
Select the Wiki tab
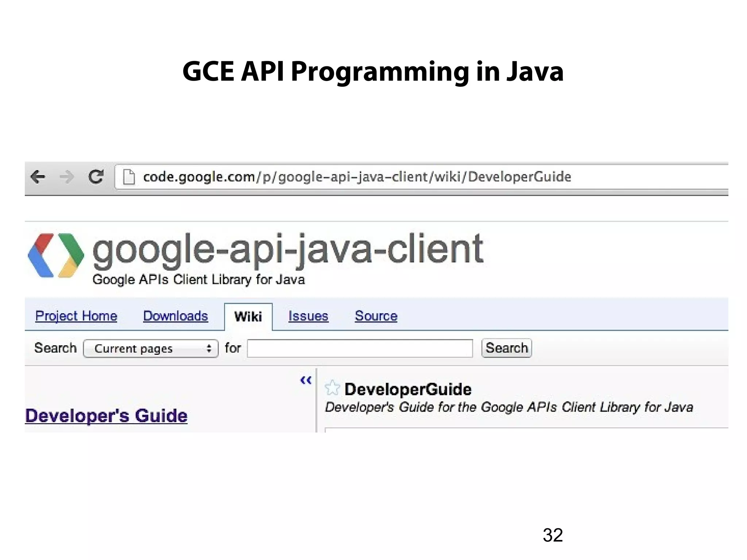[248, 316]
